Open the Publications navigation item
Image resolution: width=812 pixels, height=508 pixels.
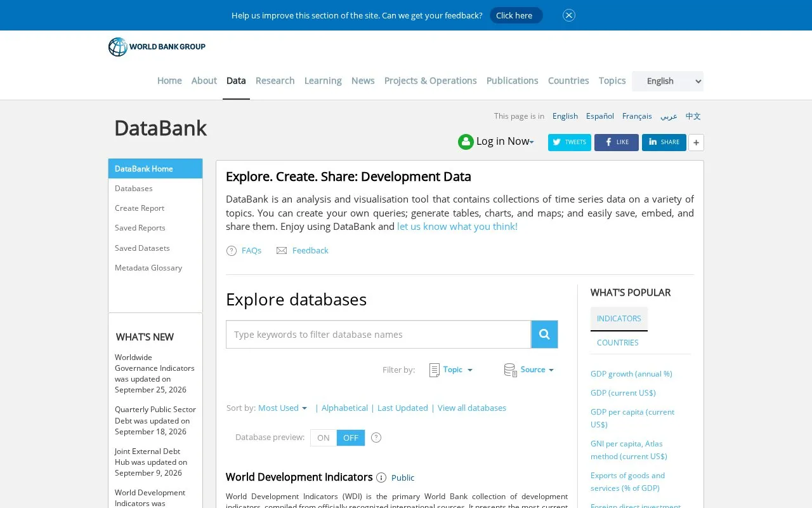[513, 81]
